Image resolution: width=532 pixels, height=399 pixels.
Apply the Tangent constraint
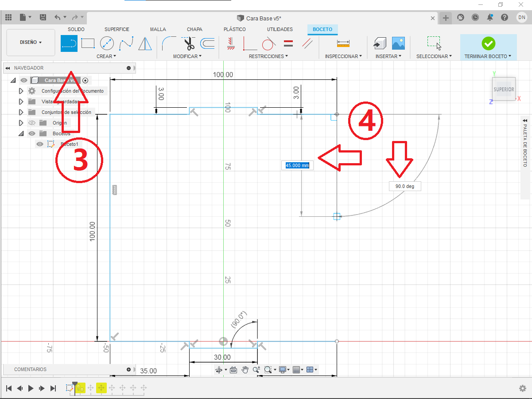(269, 43)
